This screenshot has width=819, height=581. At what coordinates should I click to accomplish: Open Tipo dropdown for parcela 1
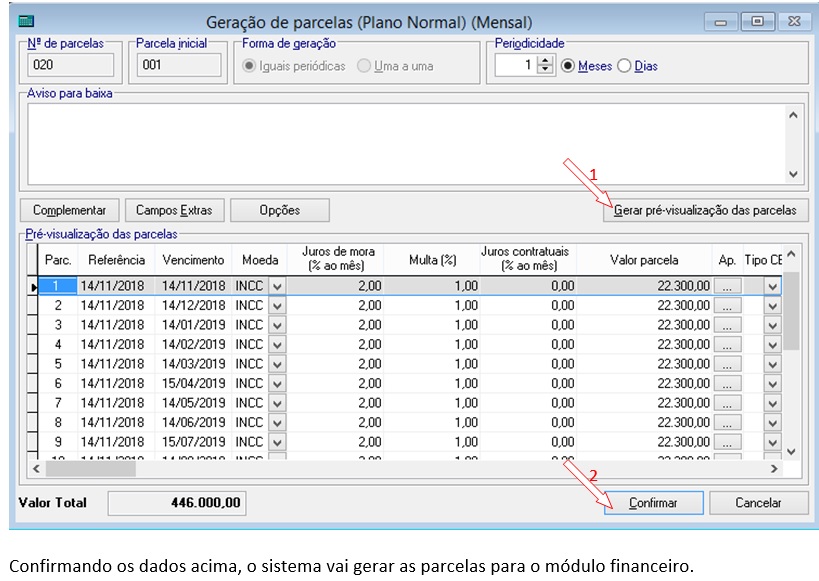pyautogui.click(x=773, y=286)
